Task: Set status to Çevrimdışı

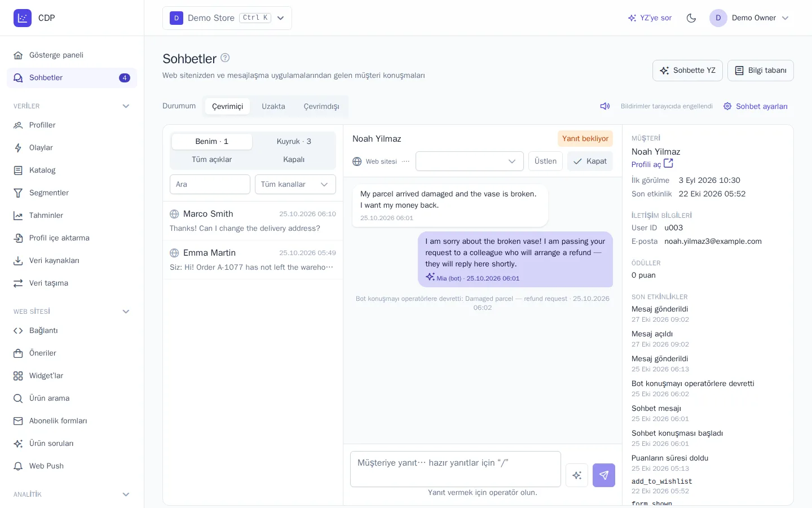Action: tap(321, 106)
